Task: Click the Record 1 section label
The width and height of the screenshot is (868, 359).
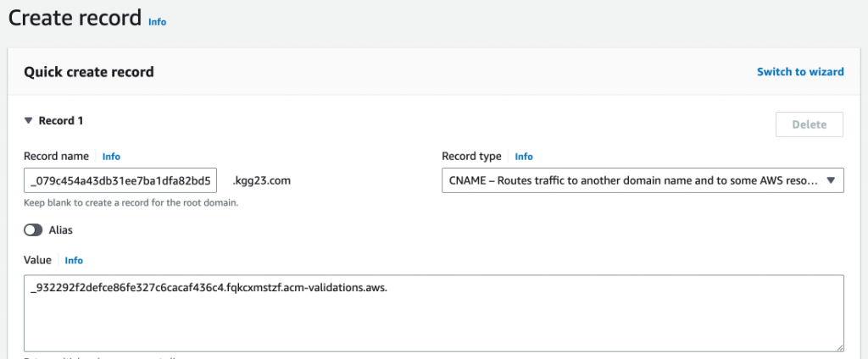Action: [x=61, y=121]
